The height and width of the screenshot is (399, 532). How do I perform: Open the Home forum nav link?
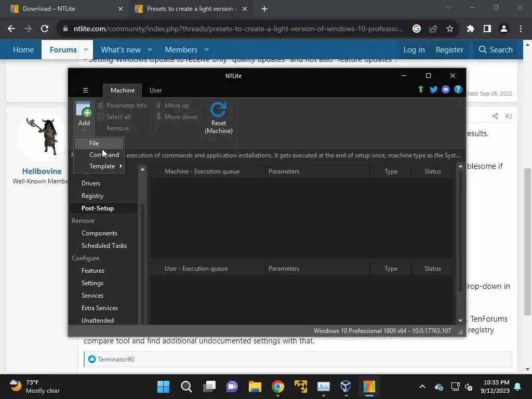[x=23, y=50]
